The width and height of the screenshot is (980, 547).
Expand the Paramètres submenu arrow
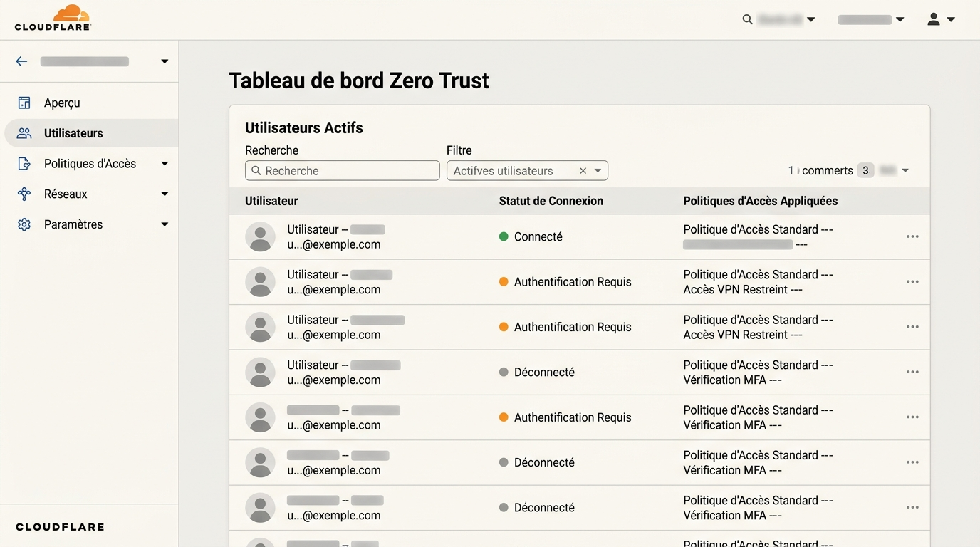pos(165,224)
